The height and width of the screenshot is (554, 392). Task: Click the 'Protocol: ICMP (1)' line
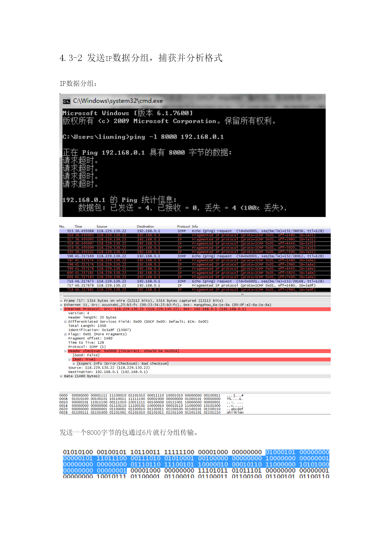(87, 347)
